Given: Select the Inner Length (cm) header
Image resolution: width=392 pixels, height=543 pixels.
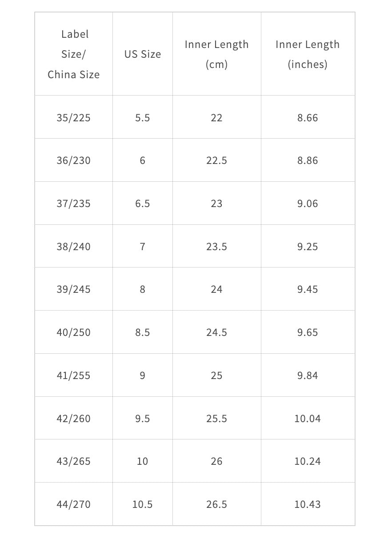Looking at the screenshot, I should tap(216, 54).
